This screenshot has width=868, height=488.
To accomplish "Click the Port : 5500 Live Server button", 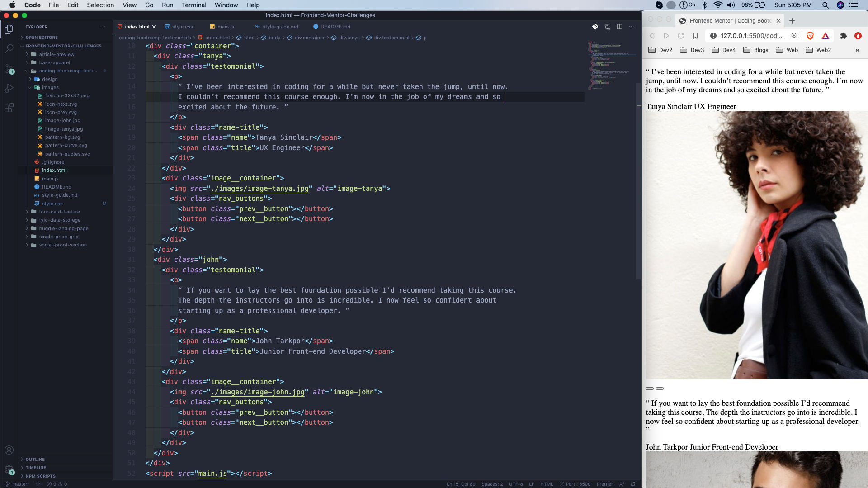I will [x=575, y=484].
